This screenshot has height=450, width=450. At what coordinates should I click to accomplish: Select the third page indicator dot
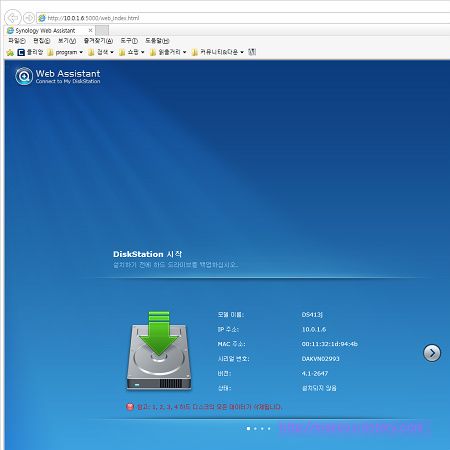coord(262,428)
